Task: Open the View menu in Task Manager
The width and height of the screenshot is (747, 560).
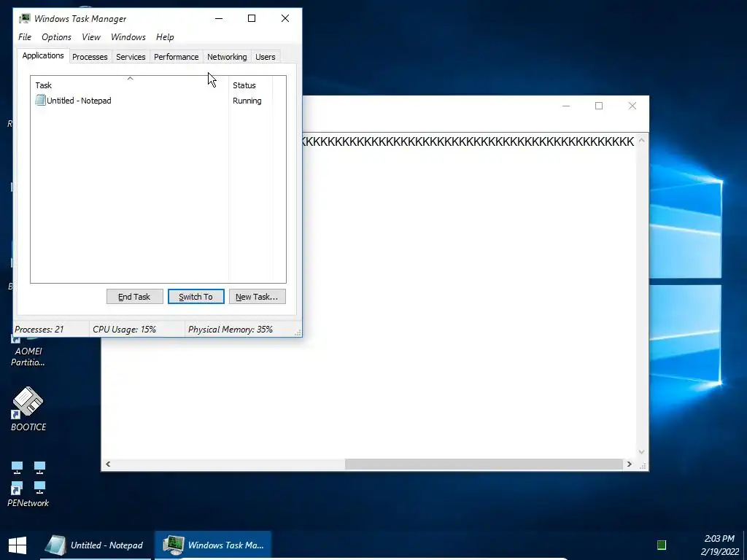Action: coord(91,37)
